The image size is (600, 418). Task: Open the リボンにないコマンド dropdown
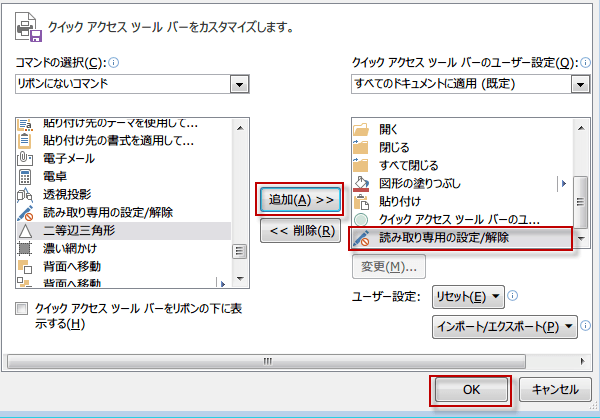tap(240, 84)
